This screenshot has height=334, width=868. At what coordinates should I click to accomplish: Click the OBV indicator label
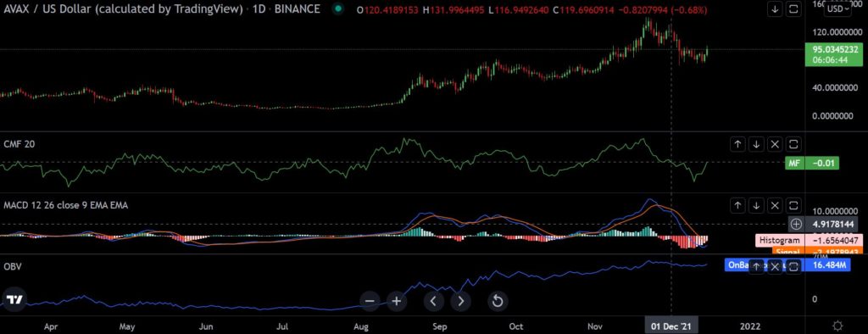click(x=12, y=266)
